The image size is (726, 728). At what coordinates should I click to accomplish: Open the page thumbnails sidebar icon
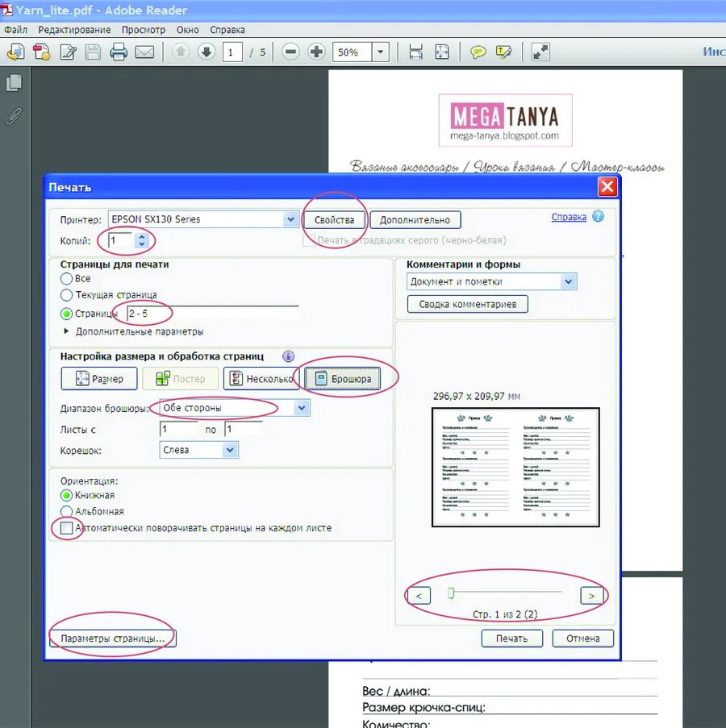pos(14,83)
